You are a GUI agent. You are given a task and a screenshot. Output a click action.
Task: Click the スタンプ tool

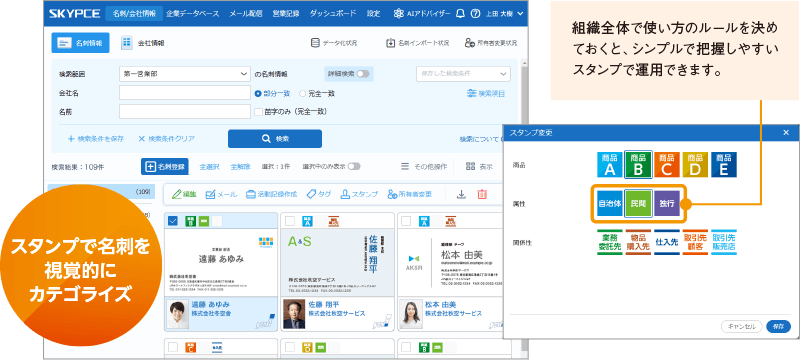click(359, 194)
